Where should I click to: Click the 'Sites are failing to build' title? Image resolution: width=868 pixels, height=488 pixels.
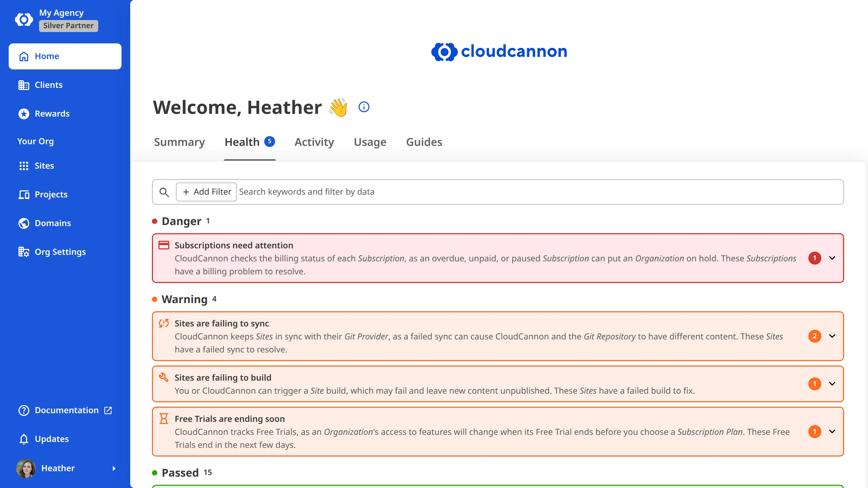click(223, 378)
